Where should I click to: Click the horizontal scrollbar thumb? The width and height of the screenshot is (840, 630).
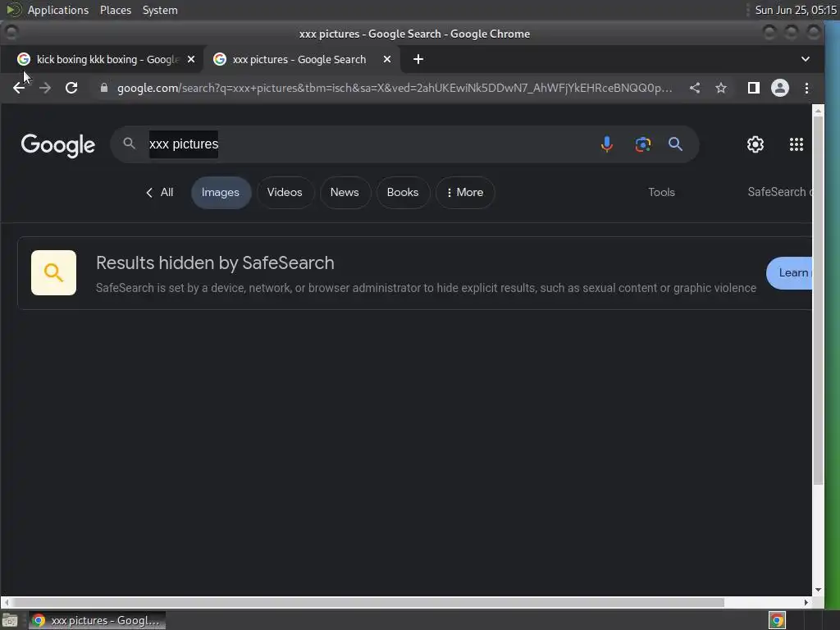click(x=368, y=603)
